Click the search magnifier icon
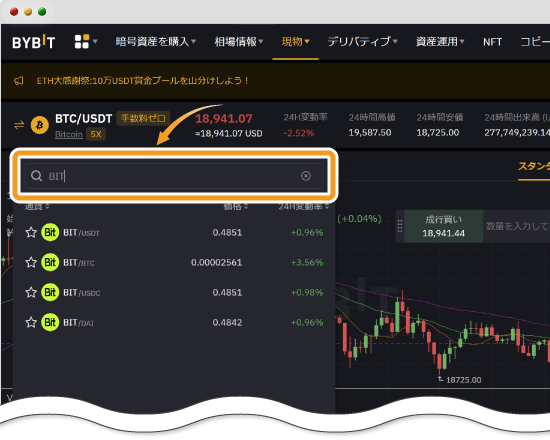550x440 pixels. coord(36,175)
